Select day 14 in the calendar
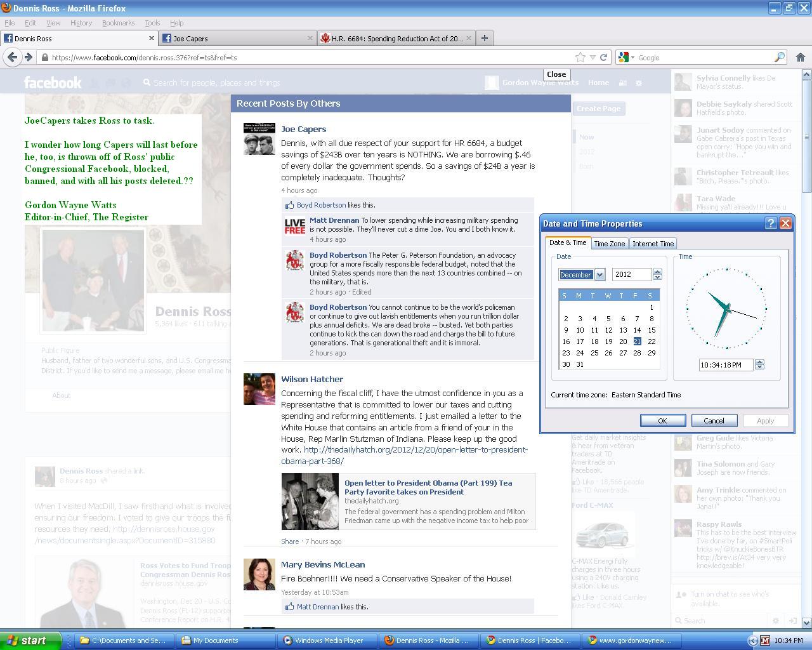Image resolution: width=812 pixels, height=650 pixels. point(637,330)
